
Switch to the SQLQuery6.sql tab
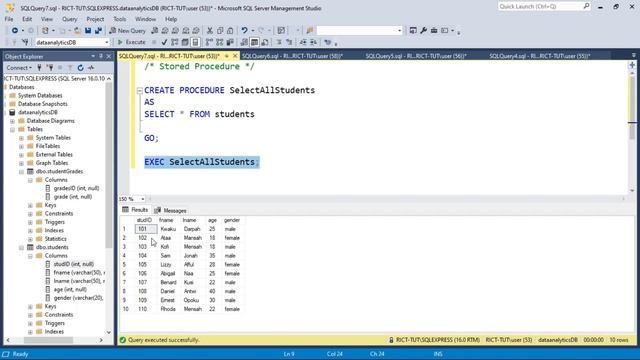click(x=292, y=56)
